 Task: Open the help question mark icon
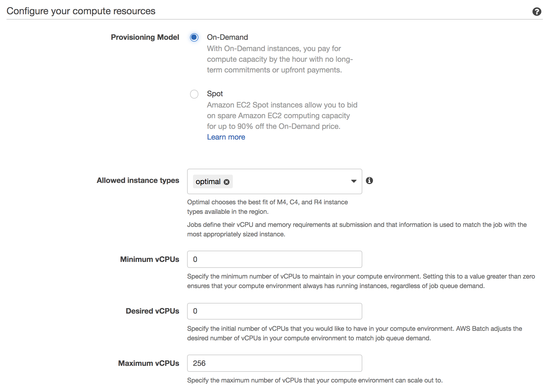[x=537, y=12]
